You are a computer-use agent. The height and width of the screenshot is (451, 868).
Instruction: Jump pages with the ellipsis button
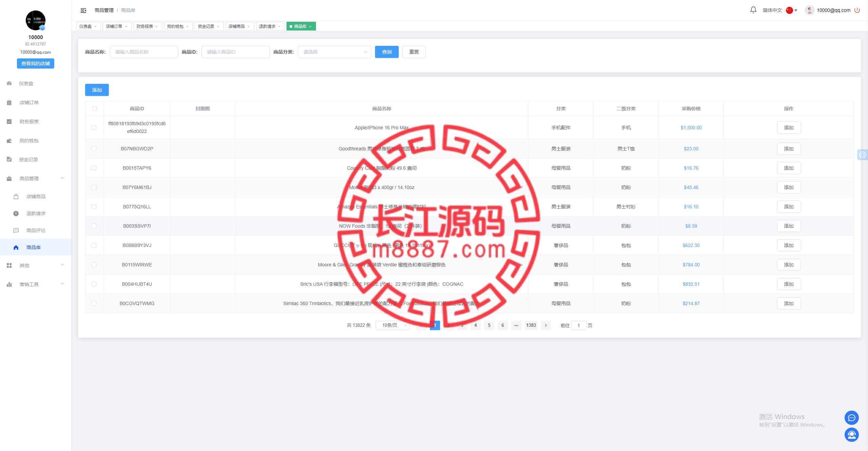click(516, 325)
